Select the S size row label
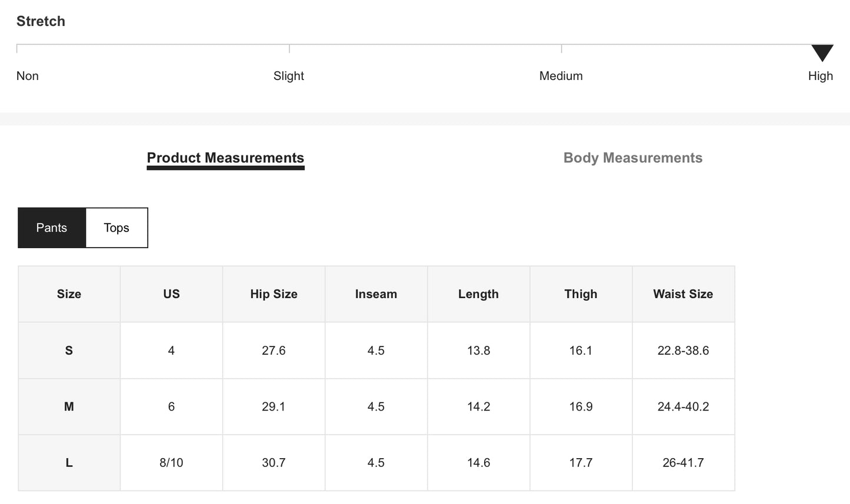Image resolution: width=850 pixels, height=504 pixels. (69, 351)
